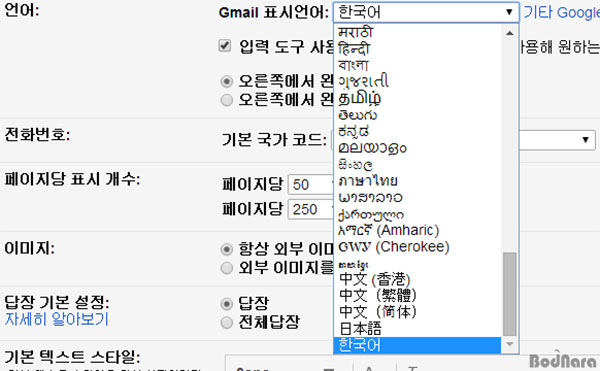Screen dimensions: 600x371
Task: Open 기본 국가 코드 dropdown arrow
Action: pos(585,140)
